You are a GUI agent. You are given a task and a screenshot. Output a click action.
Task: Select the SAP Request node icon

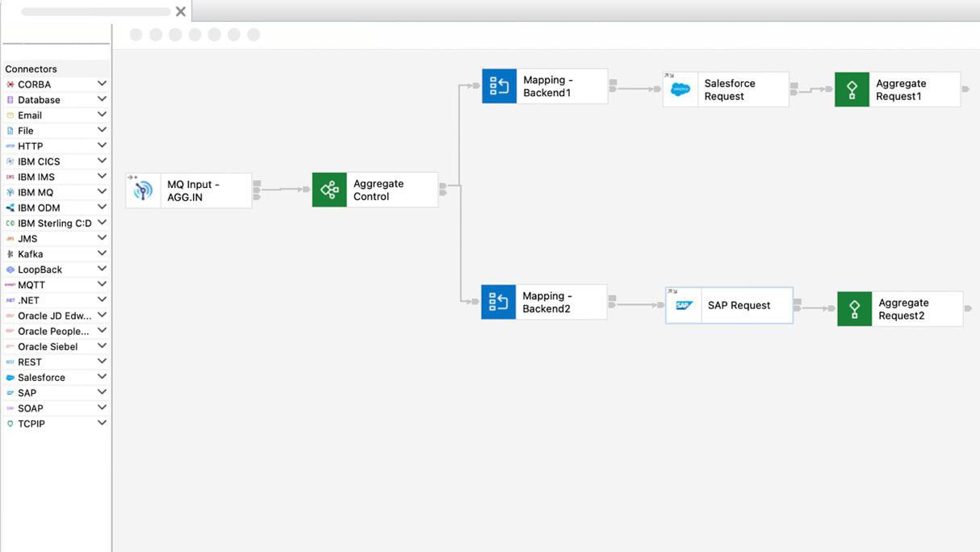coord(682,305)
